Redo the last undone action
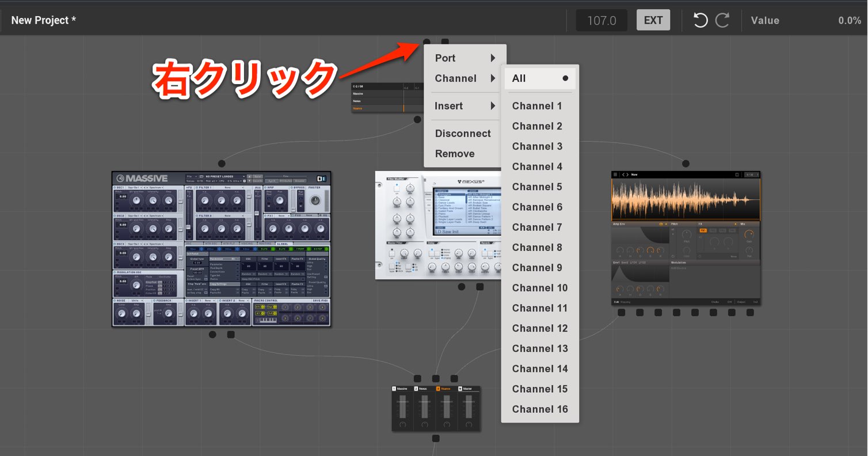 [x=722, y=20]
